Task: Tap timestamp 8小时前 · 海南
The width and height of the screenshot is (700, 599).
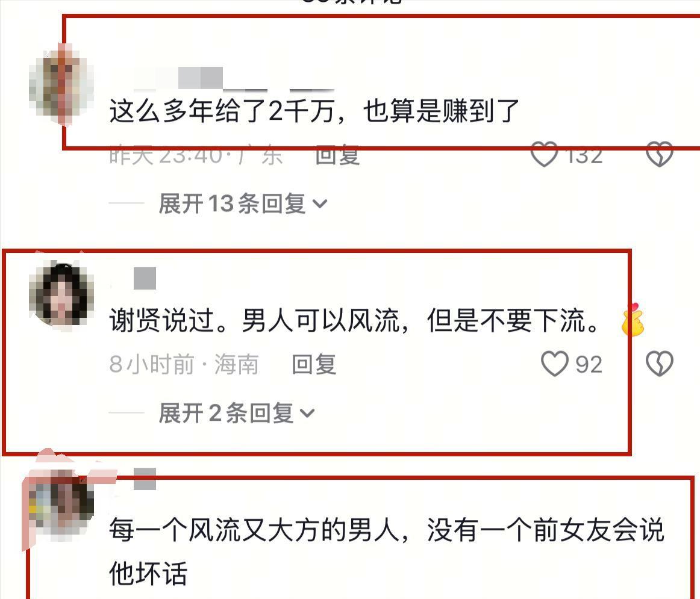Action: 184,364
